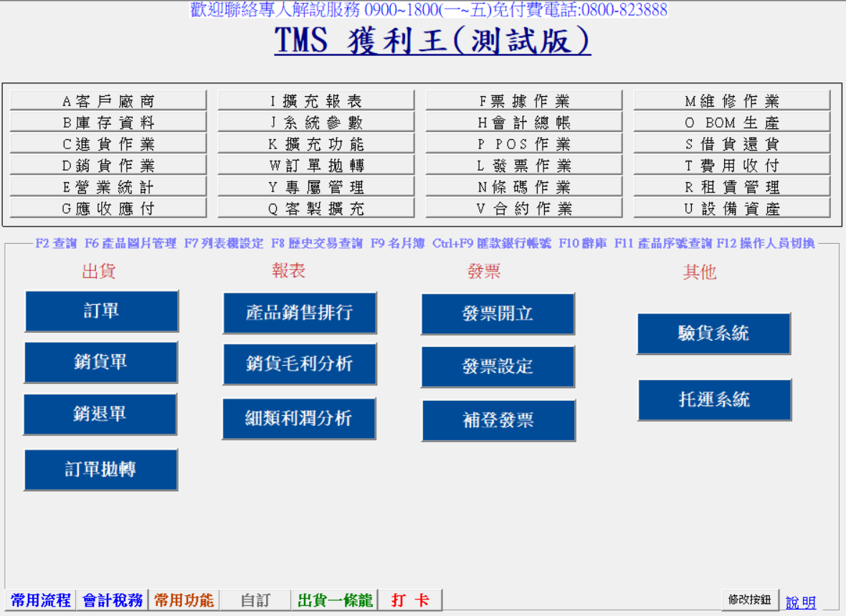
Task: Select the D銷貨作業 menu button
Action: coord(108,166)
